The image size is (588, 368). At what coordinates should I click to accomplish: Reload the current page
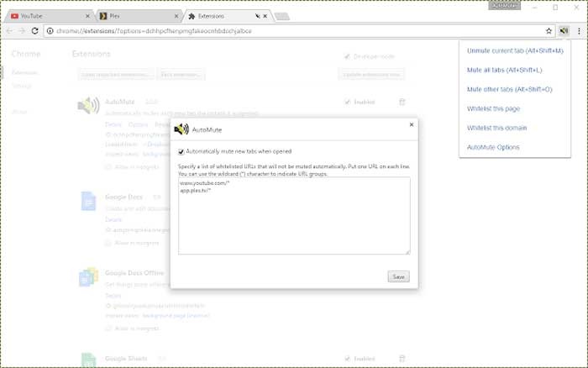click(x=35, y=31)
